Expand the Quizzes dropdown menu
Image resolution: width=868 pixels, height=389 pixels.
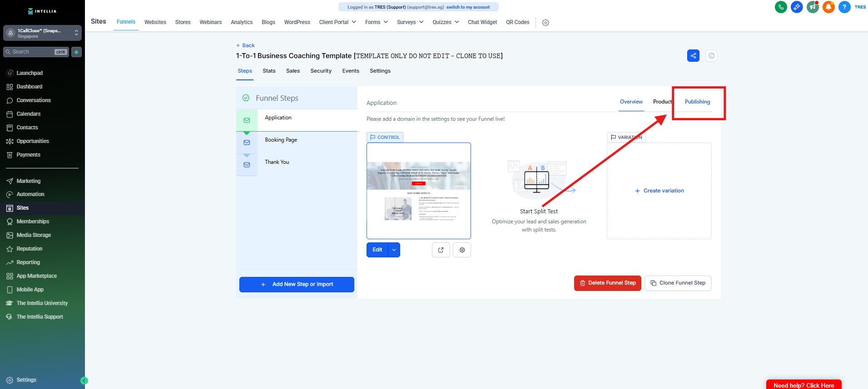(x=446, y=22)
